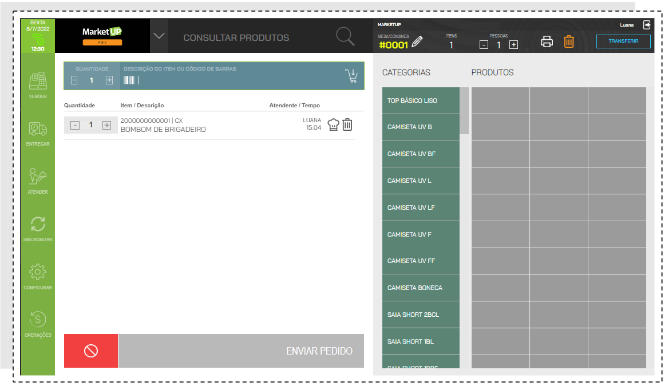Image resolution: width=671 pixels, height=387 pixels.
Task: Increase Quantidade in the blue entry bar
Action: (110, 80)
